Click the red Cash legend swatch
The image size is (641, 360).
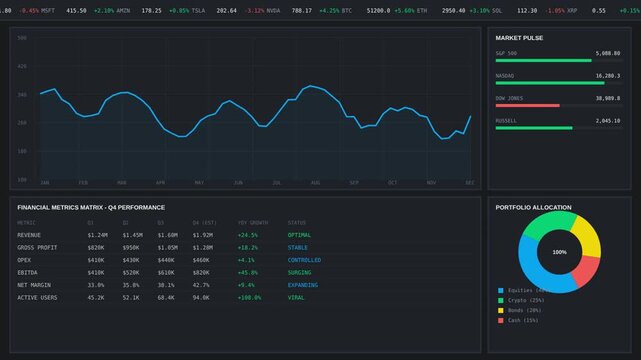point(500,320)
